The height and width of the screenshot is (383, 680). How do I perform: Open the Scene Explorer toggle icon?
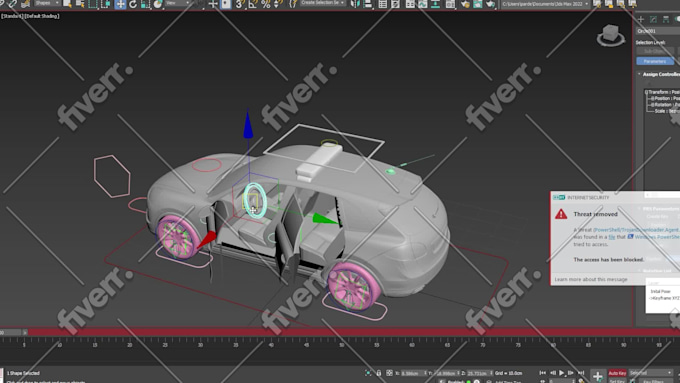pos(382,4)
